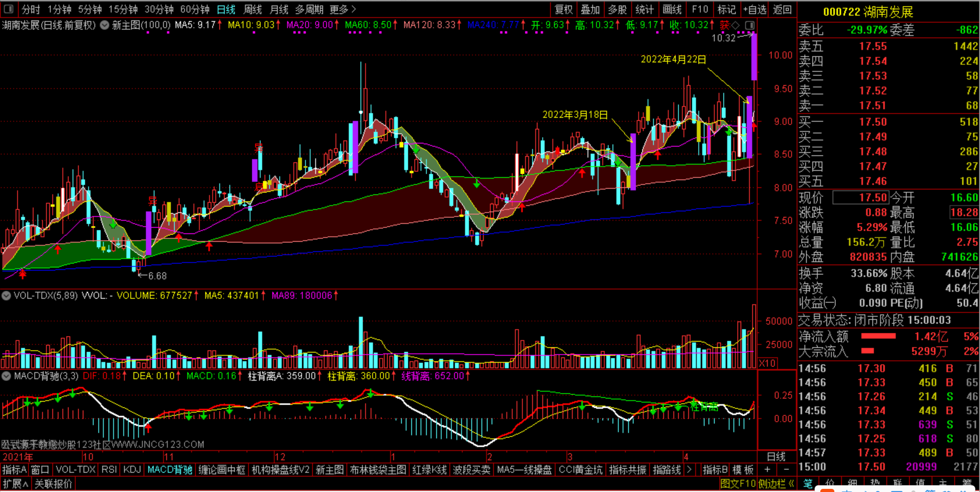This screenshot has height=492, width=980.
Task: Select the 指路线 indicator tab
Action: [666, 470]
